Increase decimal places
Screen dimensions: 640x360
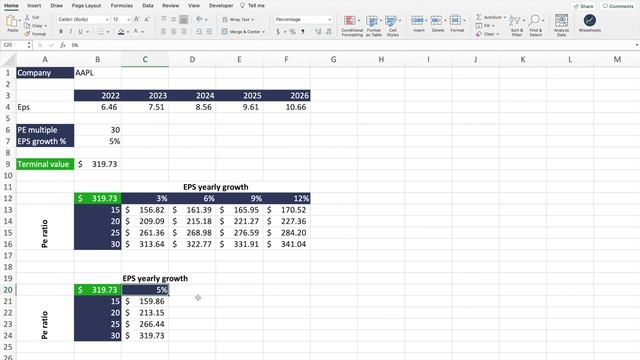318,31
